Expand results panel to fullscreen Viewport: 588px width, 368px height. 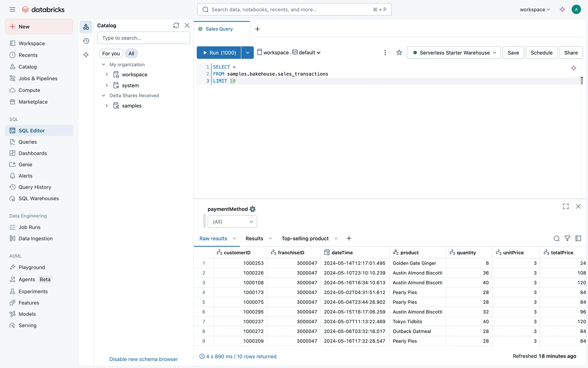tap(566, 206)
